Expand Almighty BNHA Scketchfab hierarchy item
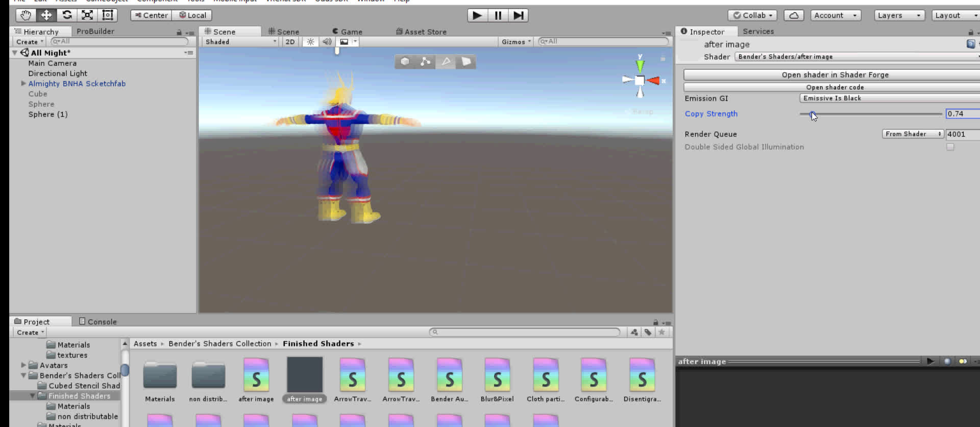This screenshot has height=427, width=980. pyautogui.click(x=23, y=83)
